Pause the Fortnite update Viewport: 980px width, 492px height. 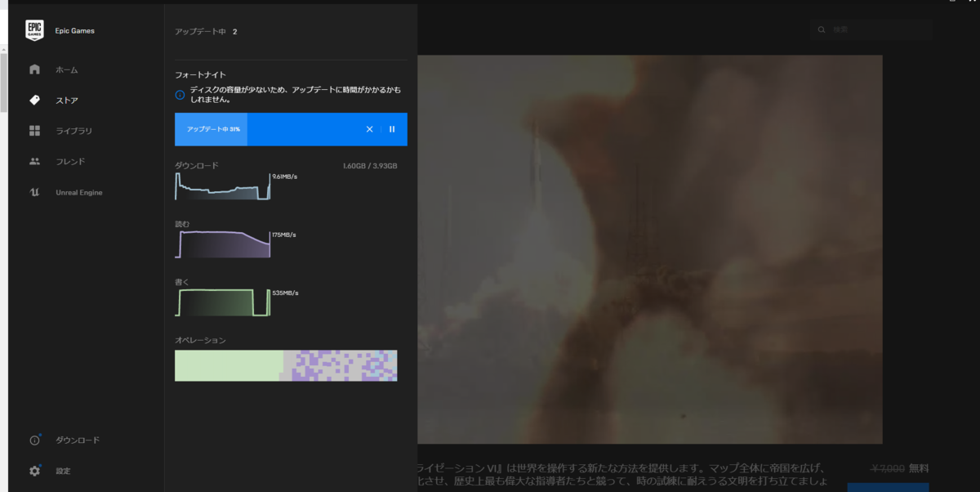coord(392,129)
